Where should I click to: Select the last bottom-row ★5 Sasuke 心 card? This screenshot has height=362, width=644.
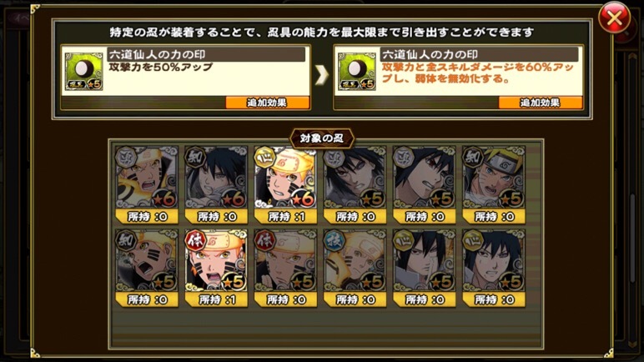point(494,268)
